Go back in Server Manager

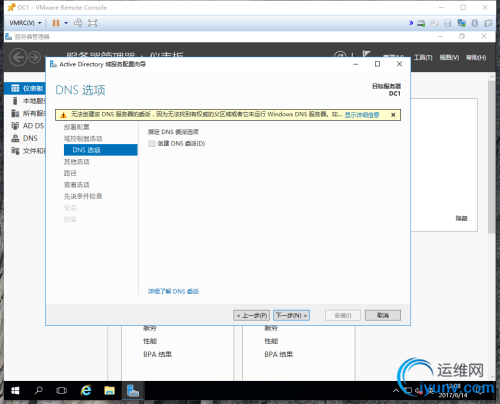coord(18,57)
